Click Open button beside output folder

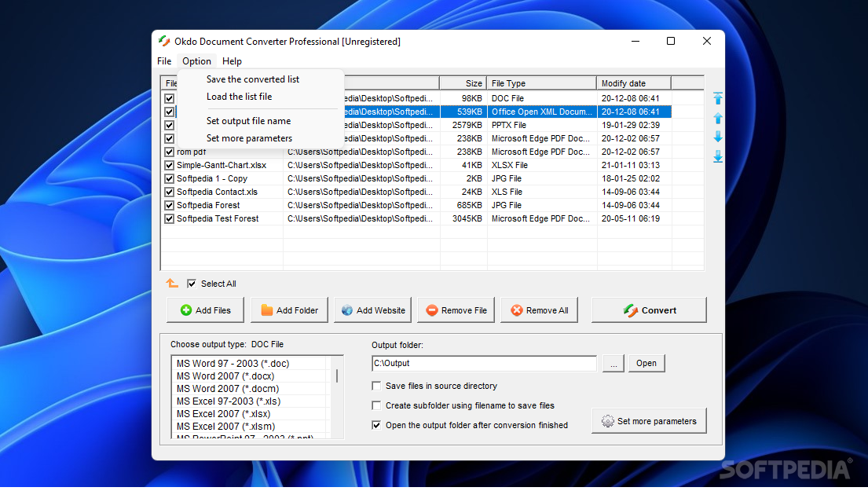click(646, 363)
